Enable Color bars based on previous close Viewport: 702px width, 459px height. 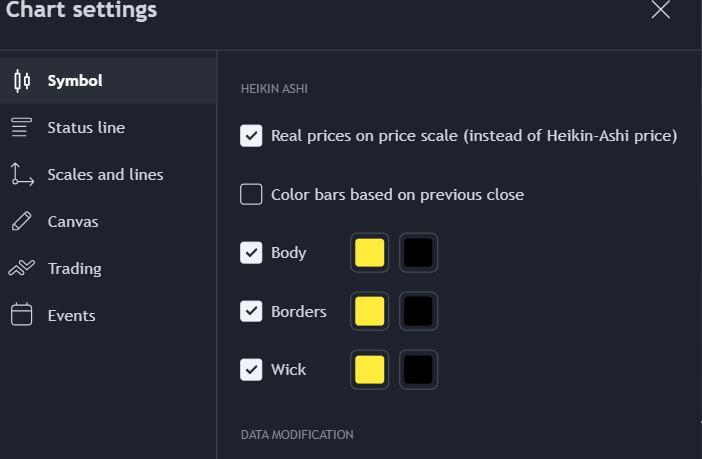point(251,194)
